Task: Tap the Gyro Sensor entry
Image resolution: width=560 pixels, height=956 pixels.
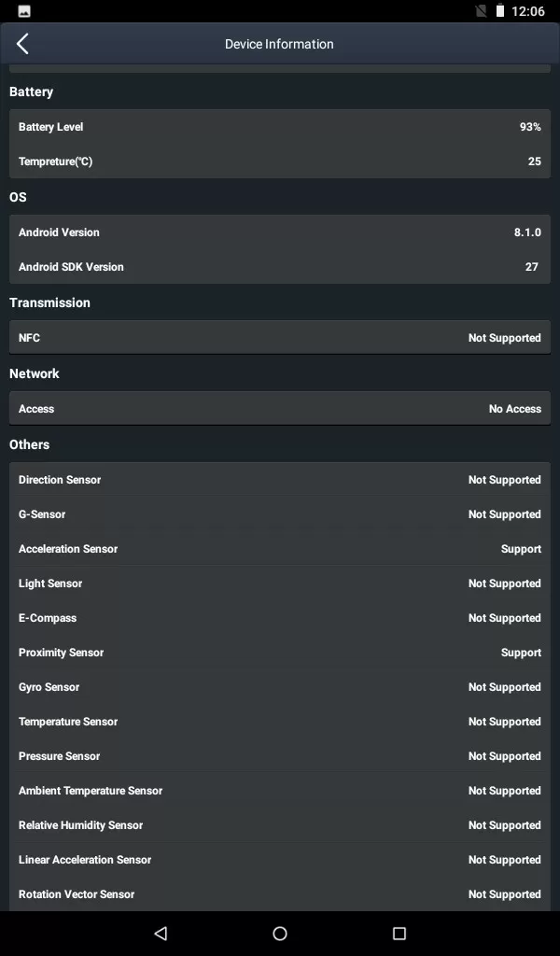Action: pyautogui.click(x=280, y=687)
